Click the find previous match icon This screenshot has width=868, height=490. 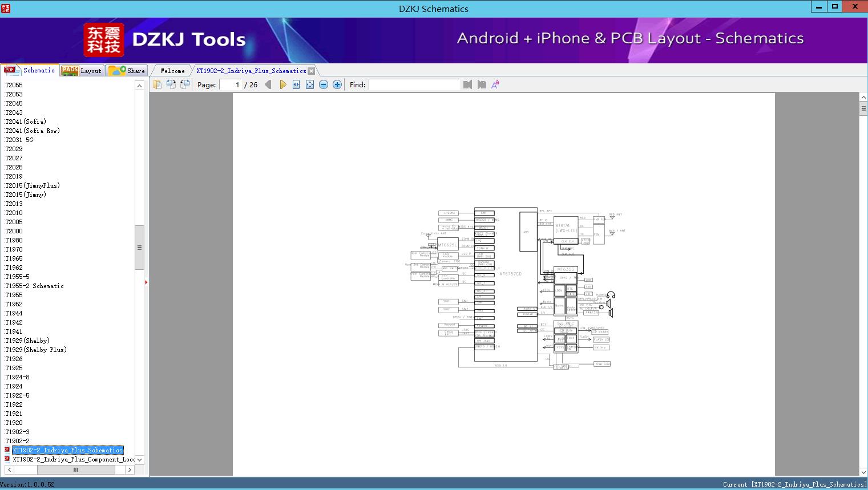tap(467, 84)
